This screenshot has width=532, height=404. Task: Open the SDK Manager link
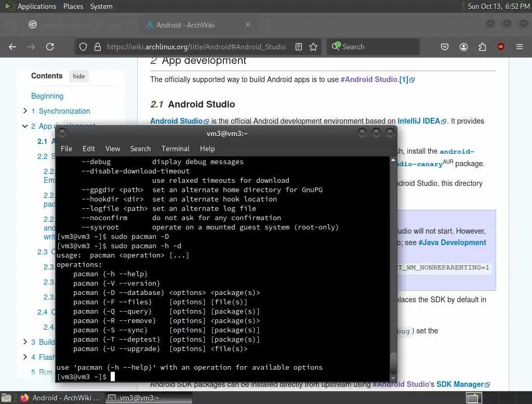[x=463, y=384]
